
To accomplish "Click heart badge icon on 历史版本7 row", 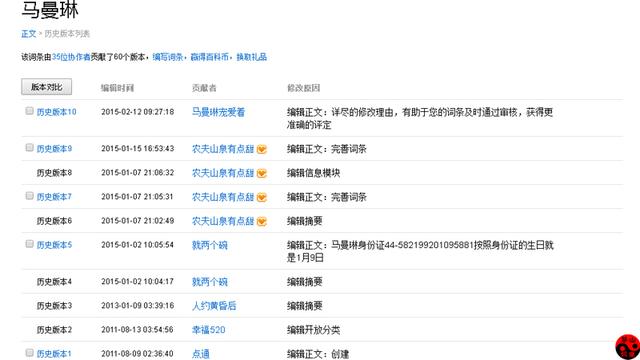I will click(x=262, y=198).
